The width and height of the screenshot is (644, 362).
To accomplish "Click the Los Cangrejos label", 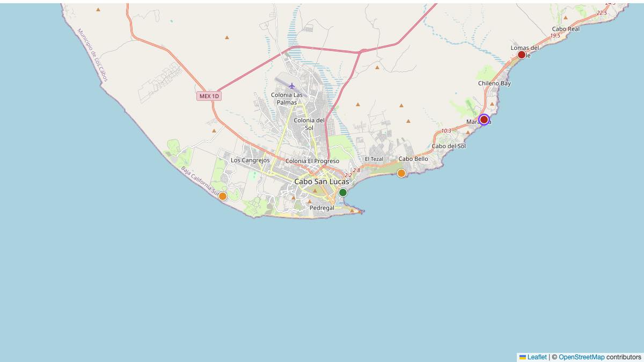I will (250, 160).
